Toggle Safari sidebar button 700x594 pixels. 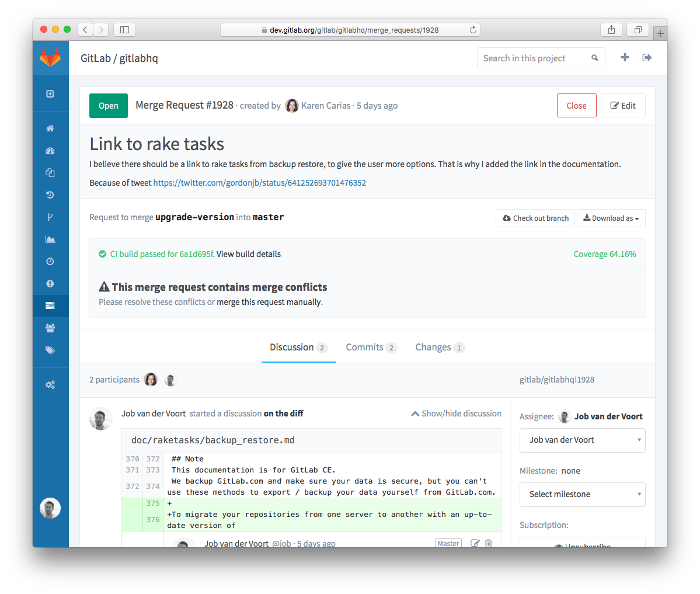(124, 30)
